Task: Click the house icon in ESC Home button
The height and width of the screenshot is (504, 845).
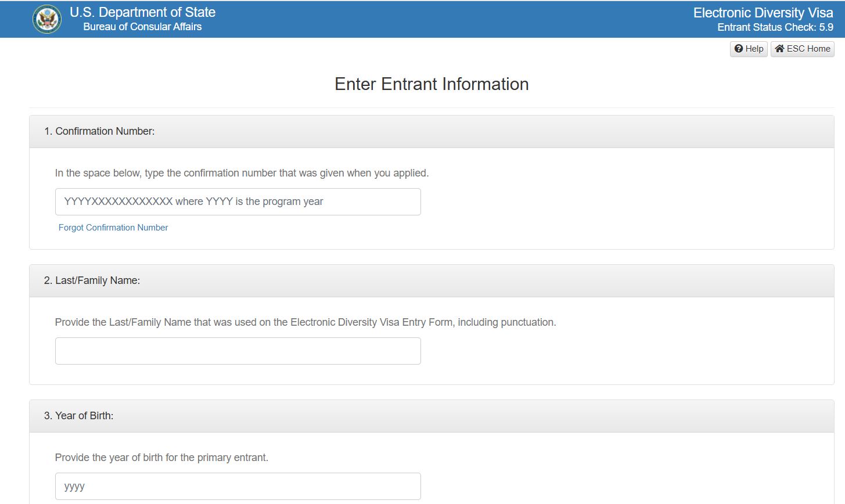Action: 779,49
